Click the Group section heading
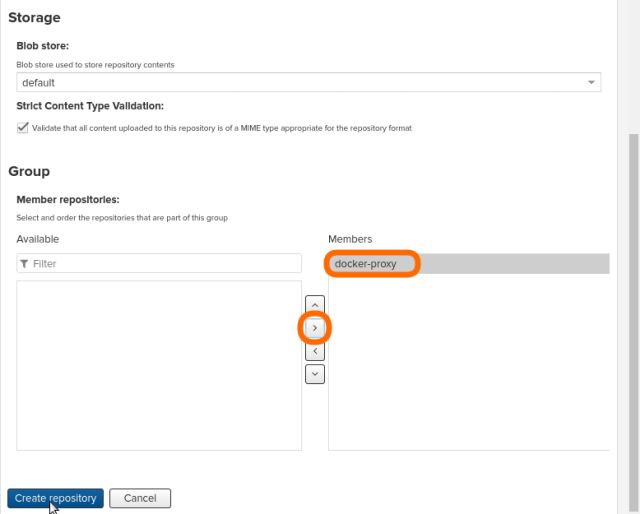This screenshot has height=514, width=640. pos(29,171)
